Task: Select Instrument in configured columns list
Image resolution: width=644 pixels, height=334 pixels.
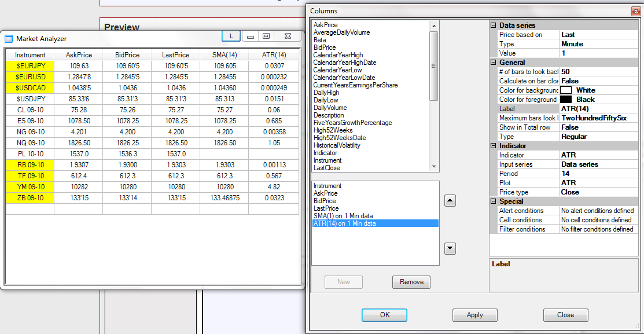Action: click(x=327, y=186)
